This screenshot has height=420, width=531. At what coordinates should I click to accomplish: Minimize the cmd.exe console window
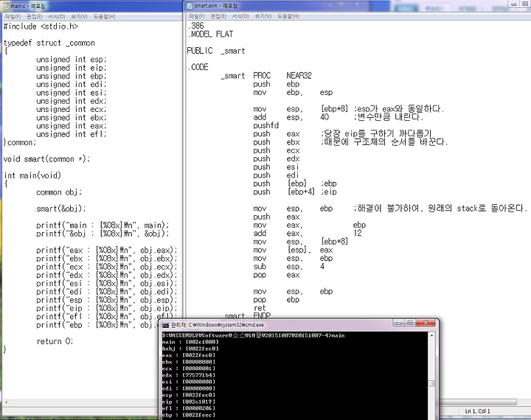click(399, 323)
